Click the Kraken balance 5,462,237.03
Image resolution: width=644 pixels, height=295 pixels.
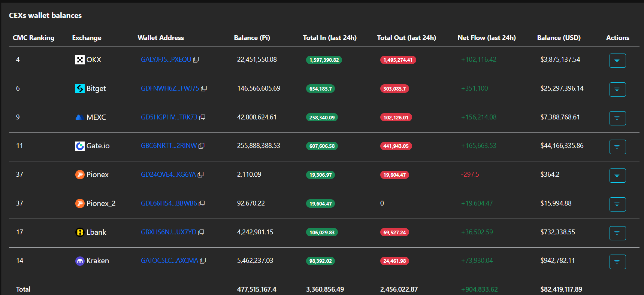(255, 261)
